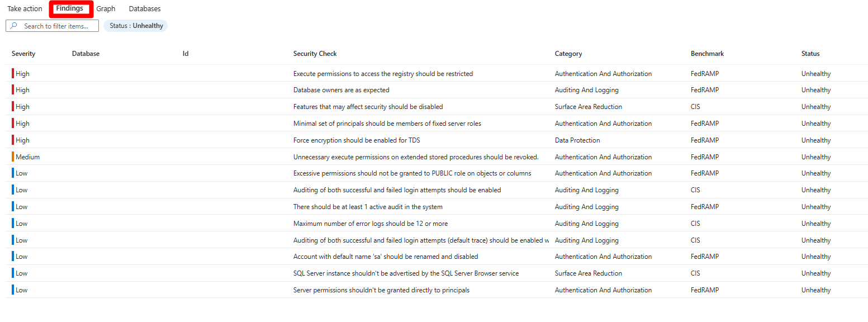The height and width of the screenshot is (322, 868).
Task: Sort by Security Check column header
Action: click(315, 54)
